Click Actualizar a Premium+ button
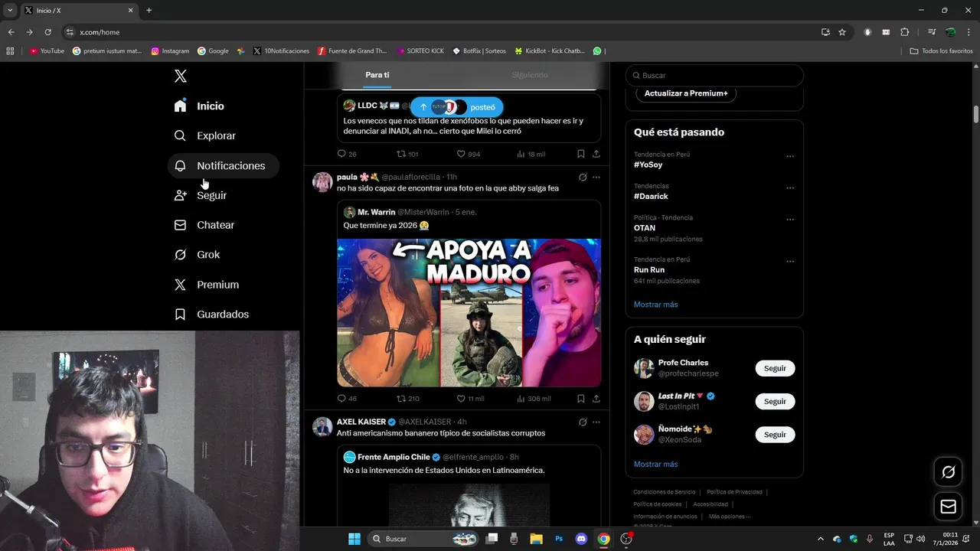This screenshot has width=980, height=551. click(686, 93)
